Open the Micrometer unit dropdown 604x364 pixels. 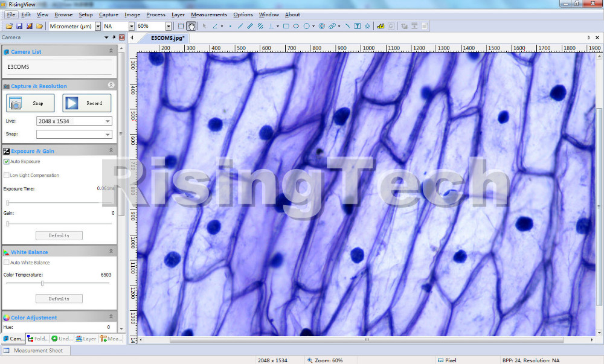(98, 27)
